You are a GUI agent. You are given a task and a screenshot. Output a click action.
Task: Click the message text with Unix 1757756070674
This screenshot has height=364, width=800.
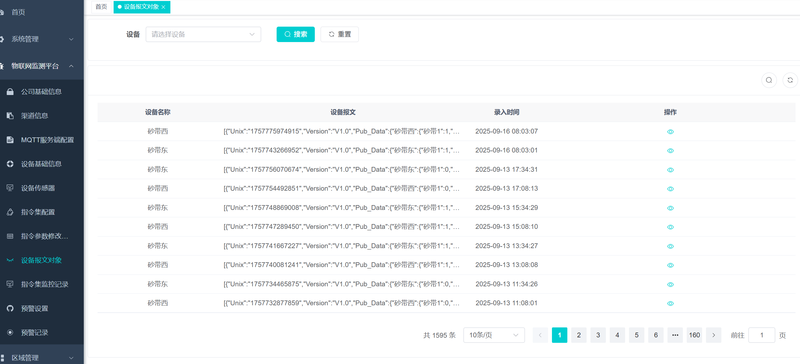(x=342, y=170)
